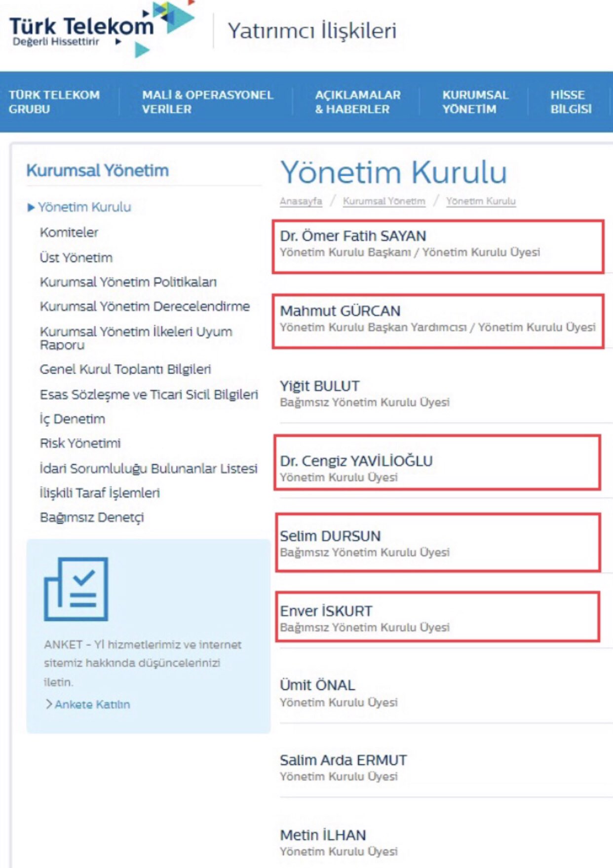
Task: Click the arrow beside Yönetim Kurulu sidebar item
Action: [31, 208]
